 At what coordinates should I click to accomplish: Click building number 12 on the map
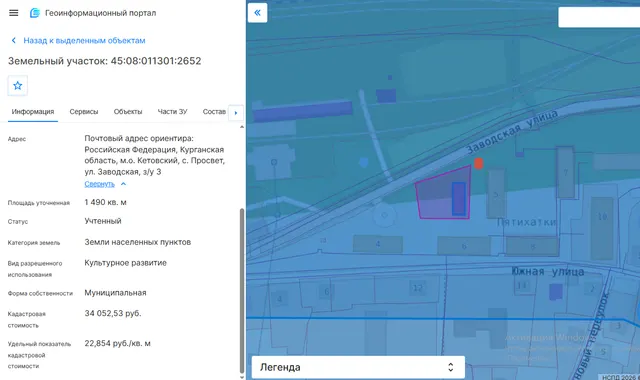pos(417,288)
